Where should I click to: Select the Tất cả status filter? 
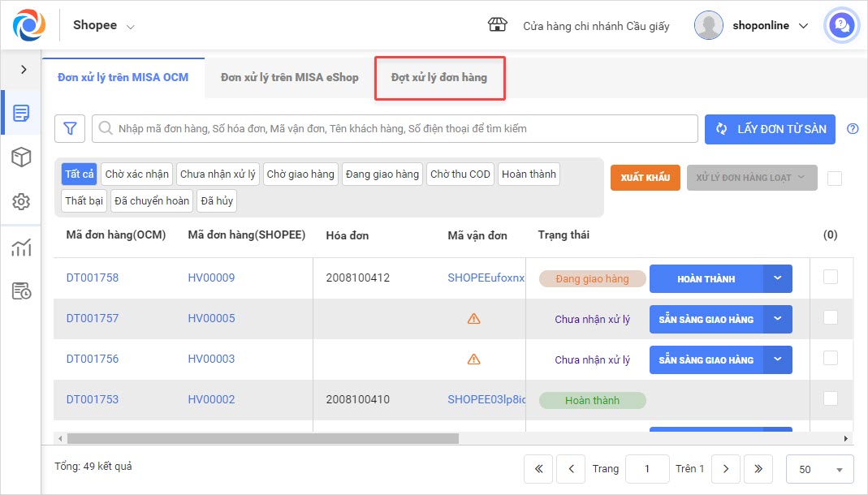[79, 174]
